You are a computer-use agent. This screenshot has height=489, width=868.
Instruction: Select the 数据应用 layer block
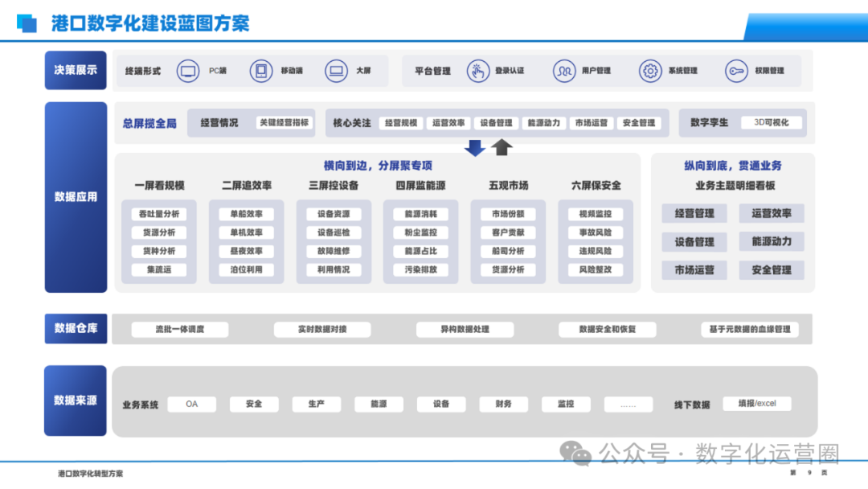point(76,197)
